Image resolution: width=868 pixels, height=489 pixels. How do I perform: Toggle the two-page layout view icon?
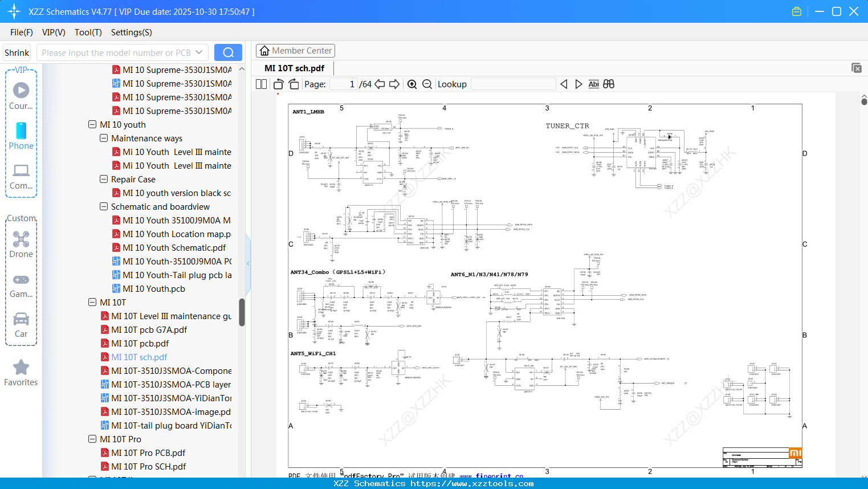[262, 84]
